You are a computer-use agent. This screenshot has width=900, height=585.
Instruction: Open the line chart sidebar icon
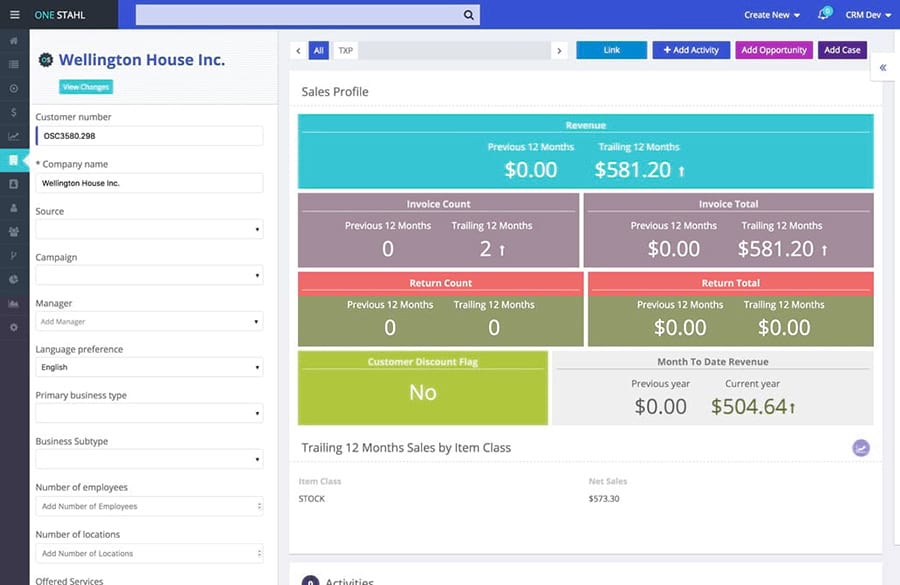click(14, 136)
